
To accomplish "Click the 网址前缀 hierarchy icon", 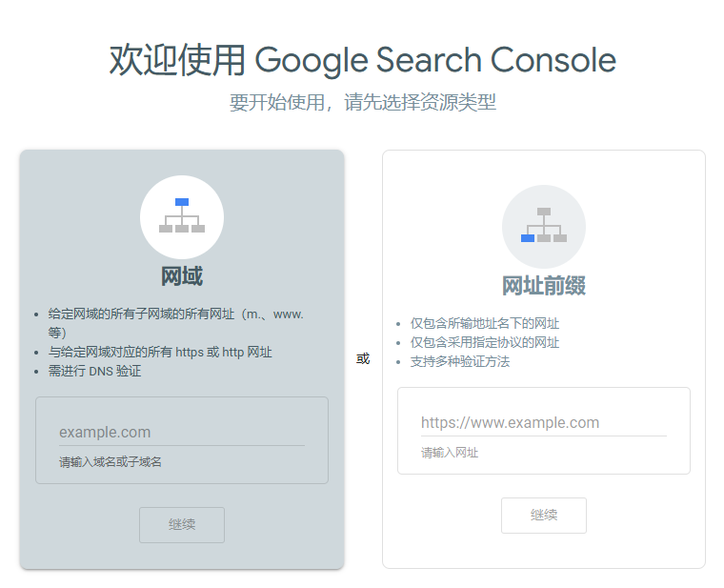I will pos(543,226).
